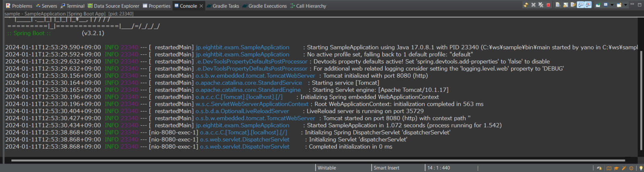
Task: Click the Gradle Executions elephant icon
Action: coord(244,6)
